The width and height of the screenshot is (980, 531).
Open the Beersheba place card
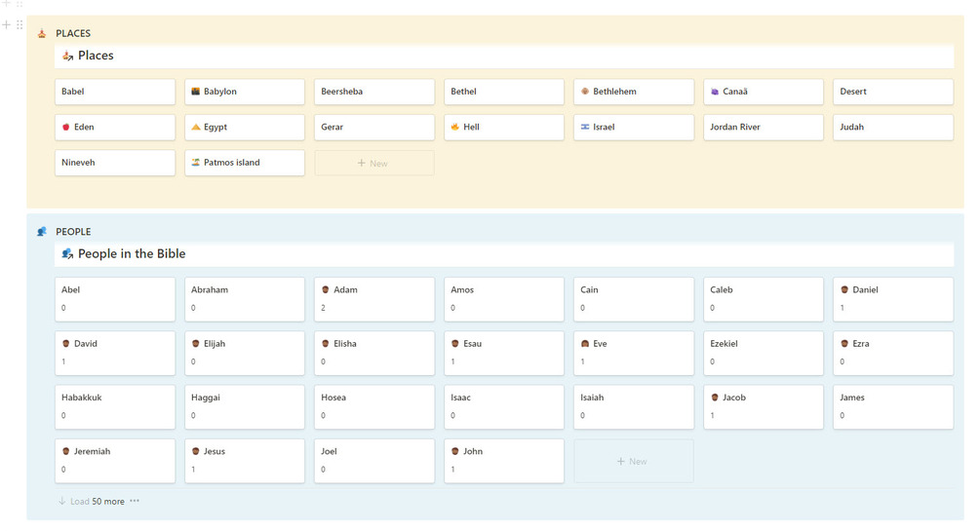click(x=374, y=92)
